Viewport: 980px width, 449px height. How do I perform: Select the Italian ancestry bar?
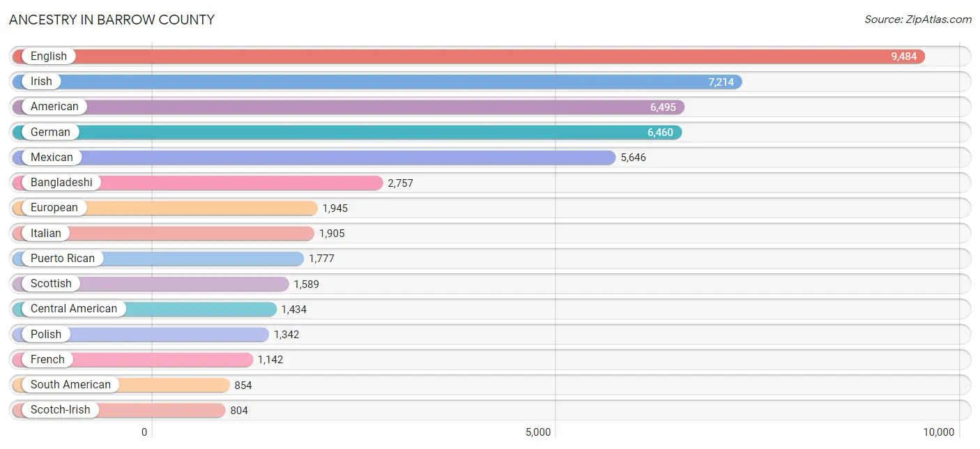[163, 234]
